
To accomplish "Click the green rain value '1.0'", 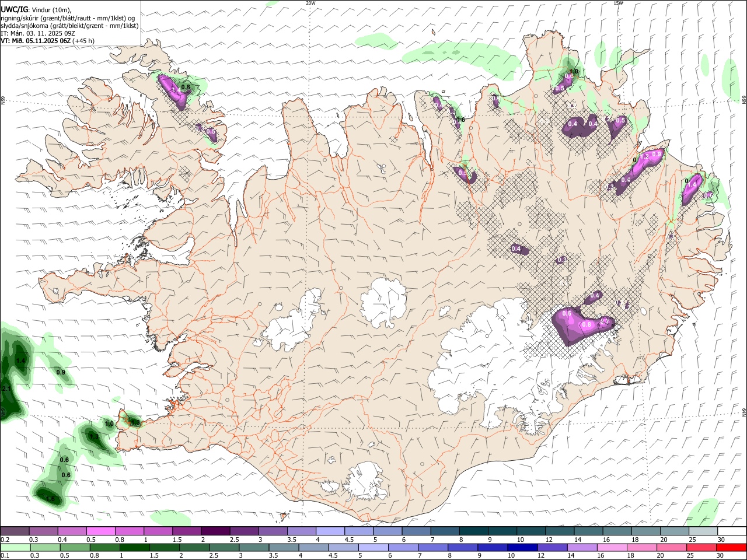I will 109,423.
